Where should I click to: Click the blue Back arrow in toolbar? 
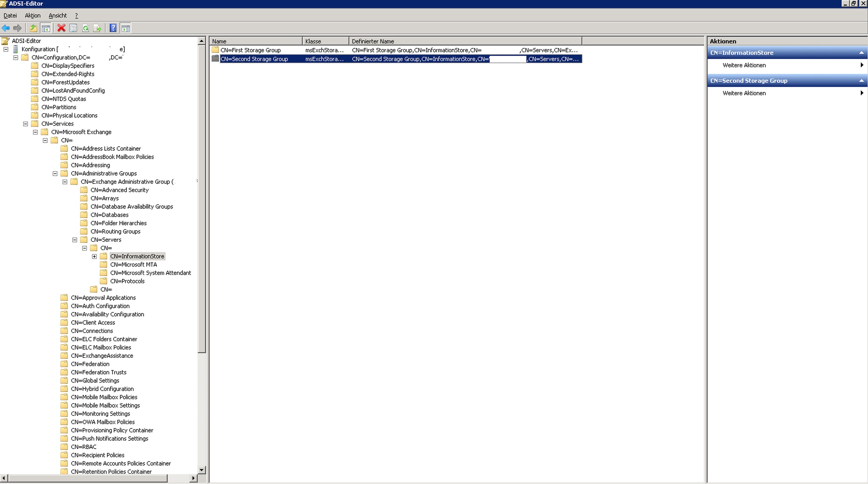point(6,28)
